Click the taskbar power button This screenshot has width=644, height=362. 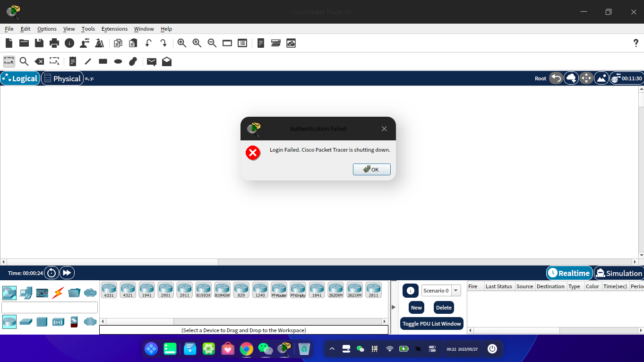492,349
